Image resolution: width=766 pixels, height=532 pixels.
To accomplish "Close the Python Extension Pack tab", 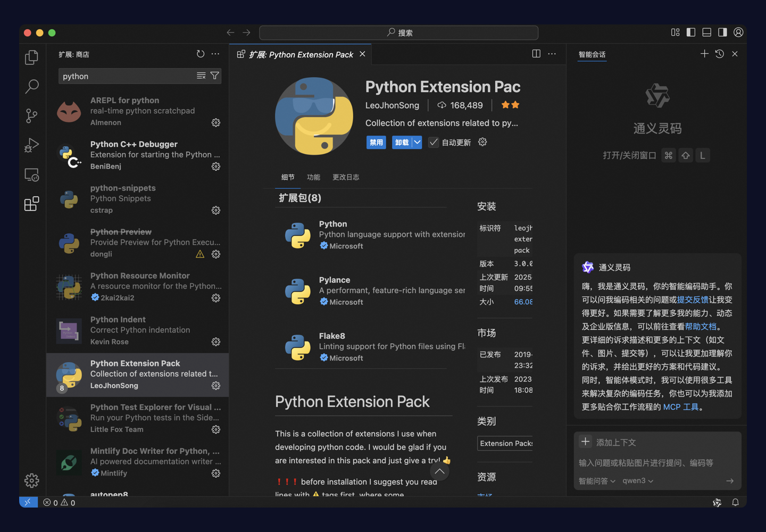I will [362, 54].
